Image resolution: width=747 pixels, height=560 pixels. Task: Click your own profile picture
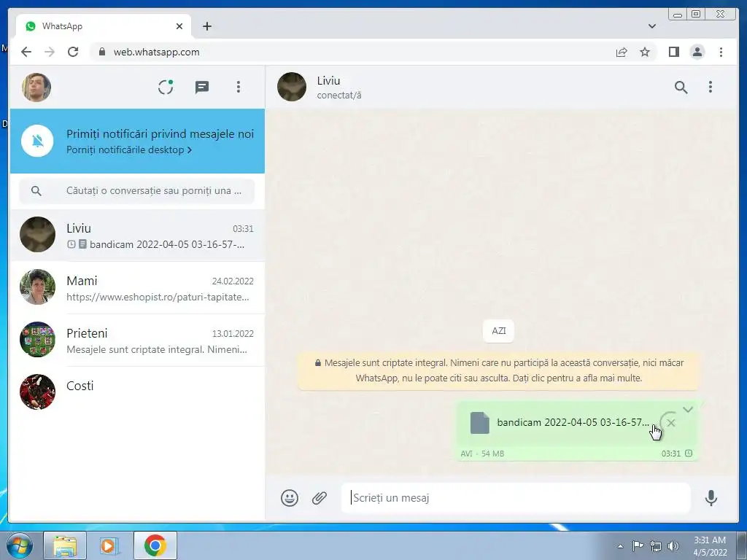pyautogui.click(x=36, y=87)
